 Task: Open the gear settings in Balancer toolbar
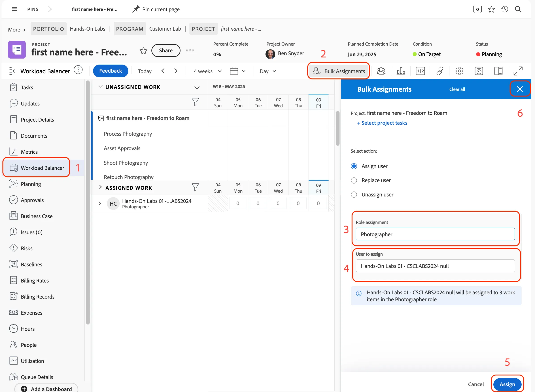coord(459,71)
